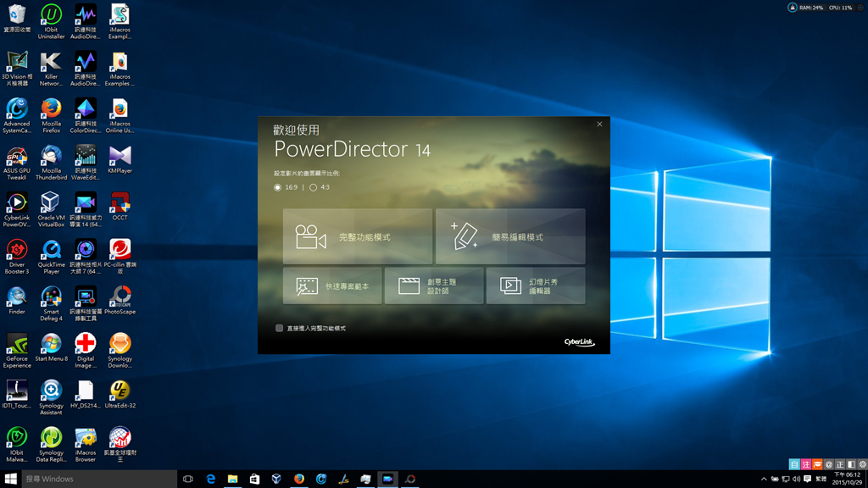Open Express Project templates (快速專案範本)
Image resolution: width=868 pixels, height=488 pixels.
point(332,286)
